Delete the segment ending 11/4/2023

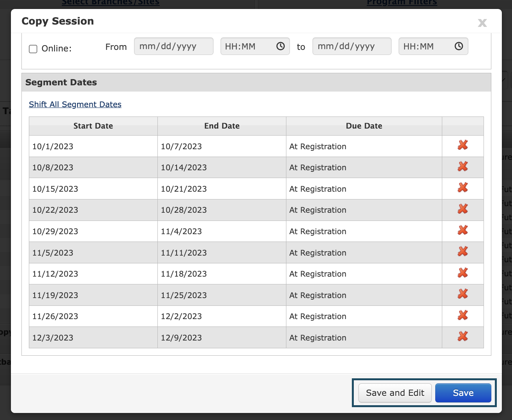click(x=463, y=230)
